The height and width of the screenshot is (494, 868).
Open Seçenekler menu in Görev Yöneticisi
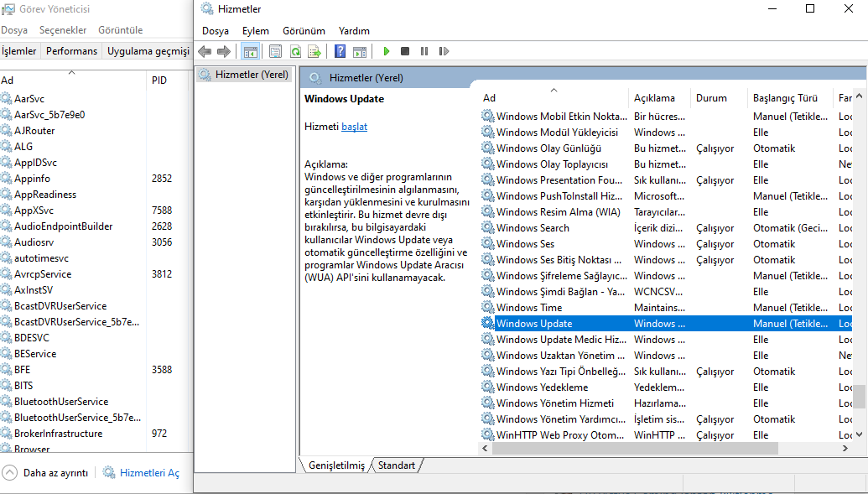point(63,30)
